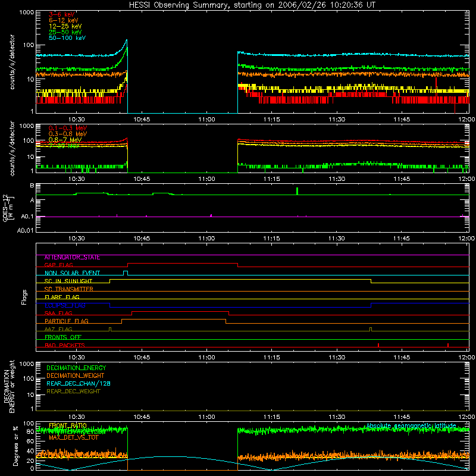Select the REAR_DEC_CHAN/128 legend entry
476x476 pixels.
(x=79, y=384)
